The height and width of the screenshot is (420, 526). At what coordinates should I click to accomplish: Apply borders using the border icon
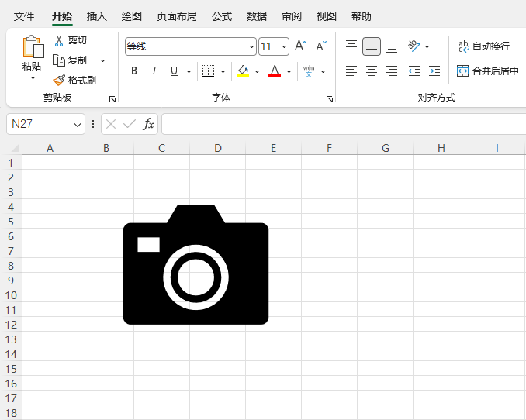tap(209, 71)
